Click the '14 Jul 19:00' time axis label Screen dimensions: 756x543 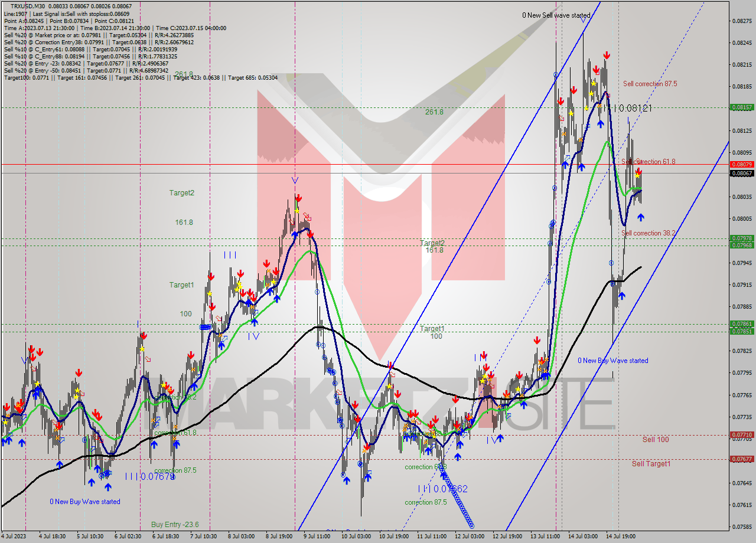tap(621, 537)
